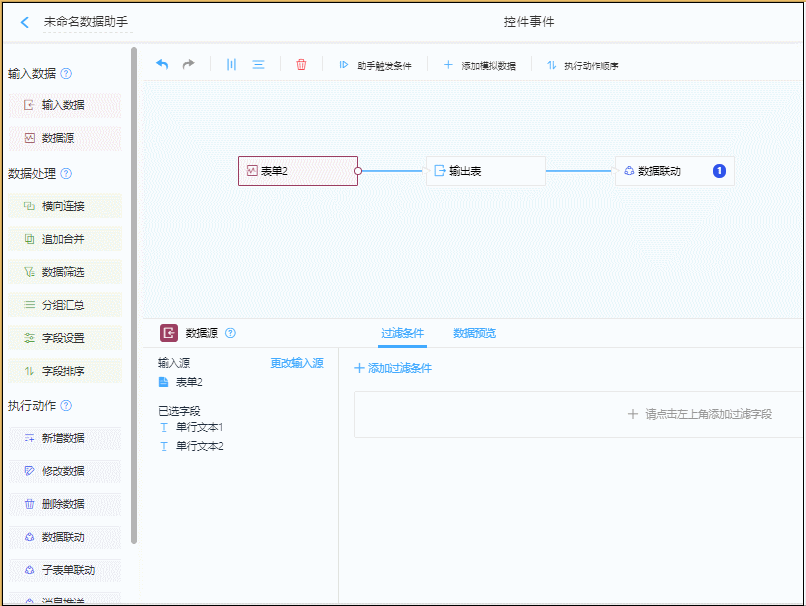The image size is (806, 606).
Task: Click the vertical align toolbar icon
Action: [231, 65]
